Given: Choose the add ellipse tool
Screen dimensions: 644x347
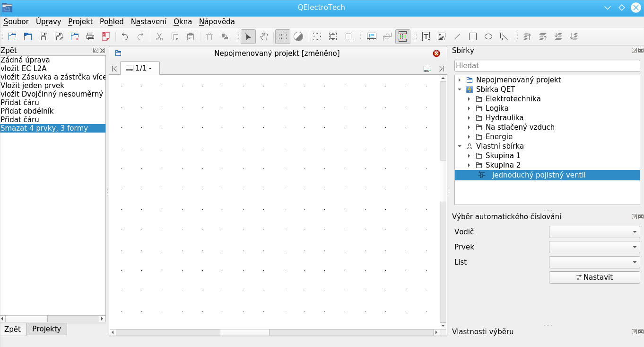Looking at the screenshot, I should (x=488, y=36).
